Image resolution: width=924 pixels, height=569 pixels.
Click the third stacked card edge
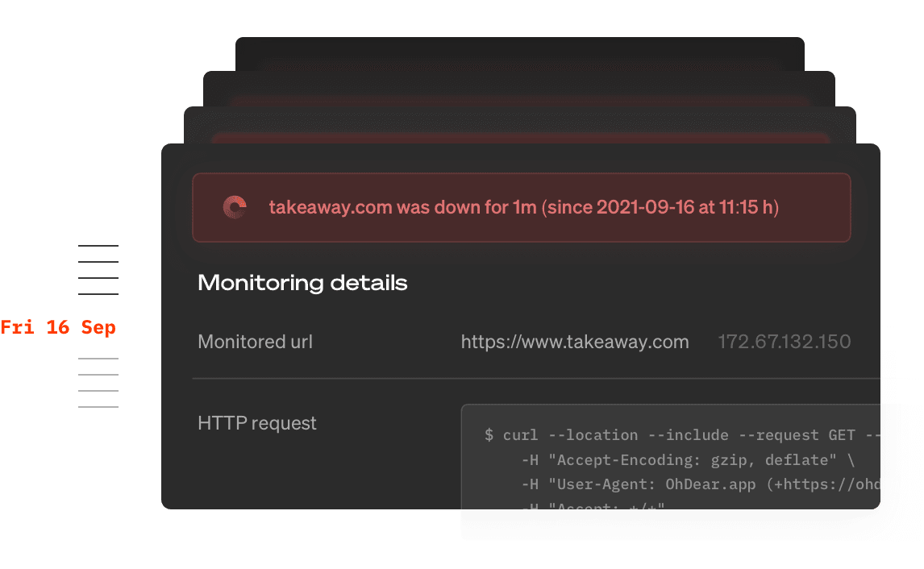click(x=519, y=125)
